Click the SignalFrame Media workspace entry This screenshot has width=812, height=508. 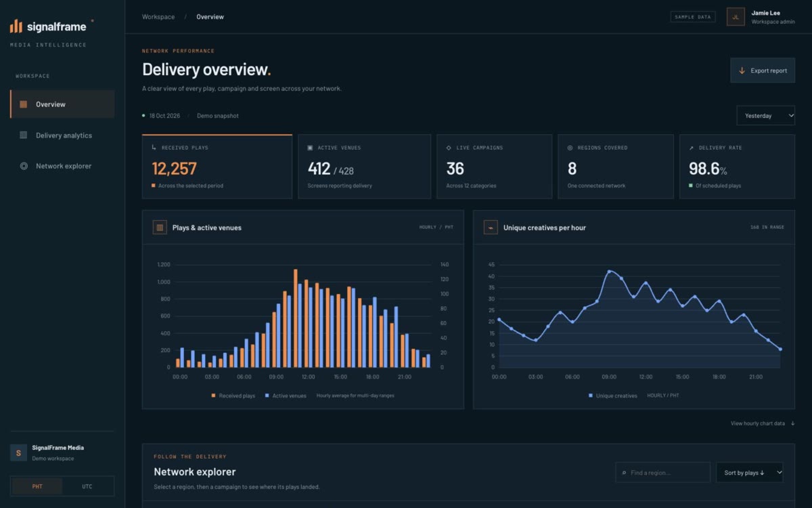click(62, 452)
